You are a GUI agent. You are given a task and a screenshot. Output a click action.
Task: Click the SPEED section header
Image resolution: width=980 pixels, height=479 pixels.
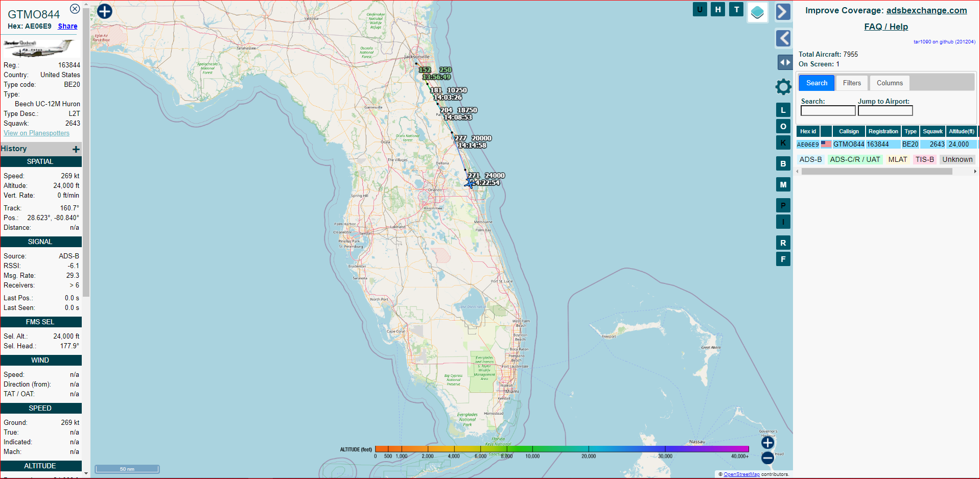point(40,408)
